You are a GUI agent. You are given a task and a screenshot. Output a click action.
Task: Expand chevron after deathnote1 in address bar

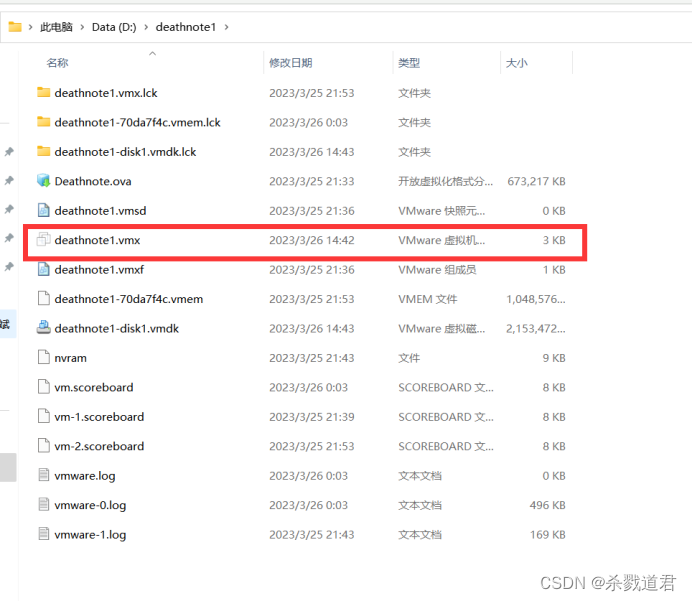click(226, 27)
